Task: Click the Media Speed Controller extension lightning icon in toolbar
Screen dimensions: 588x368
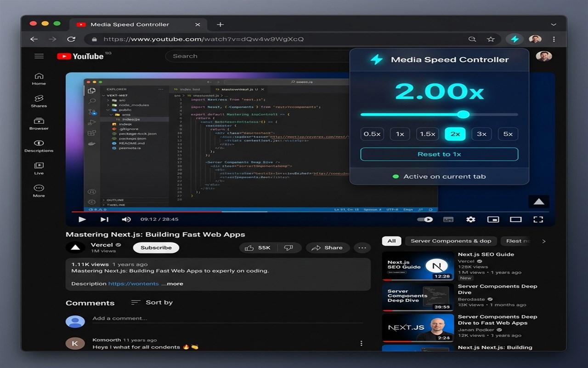Action: pyautogui.click(x=514, y=39)
